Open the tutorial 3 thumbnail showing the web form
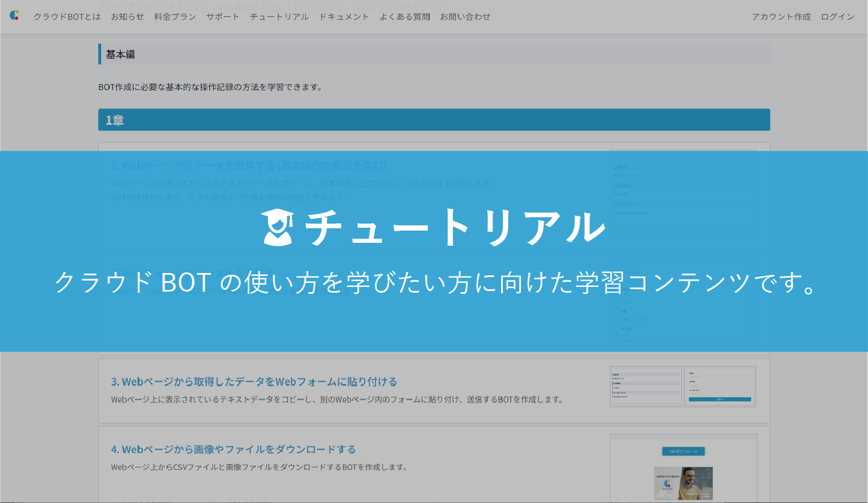 click(x=720, y=386)
